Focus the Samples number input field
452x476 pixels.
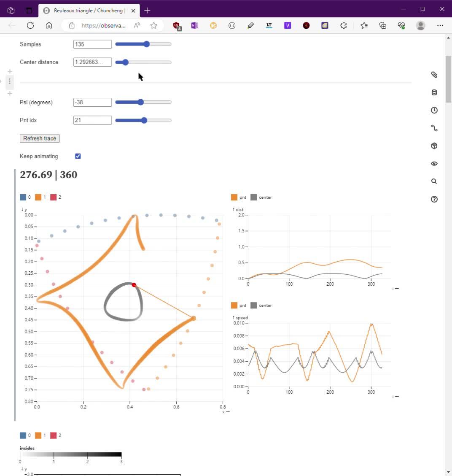pyautogui.click(x=92, y=44)
